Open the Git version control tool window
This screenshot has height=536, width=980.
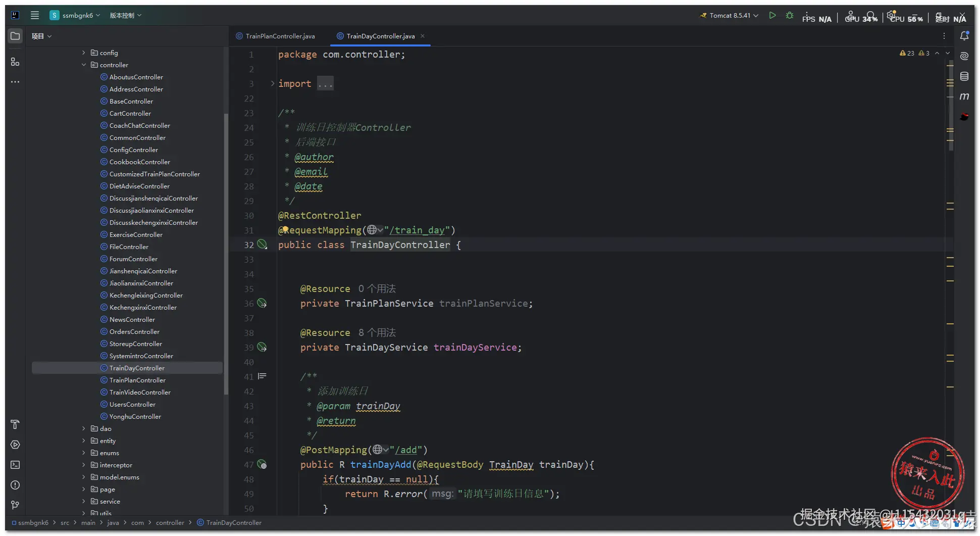coord(15,505)
